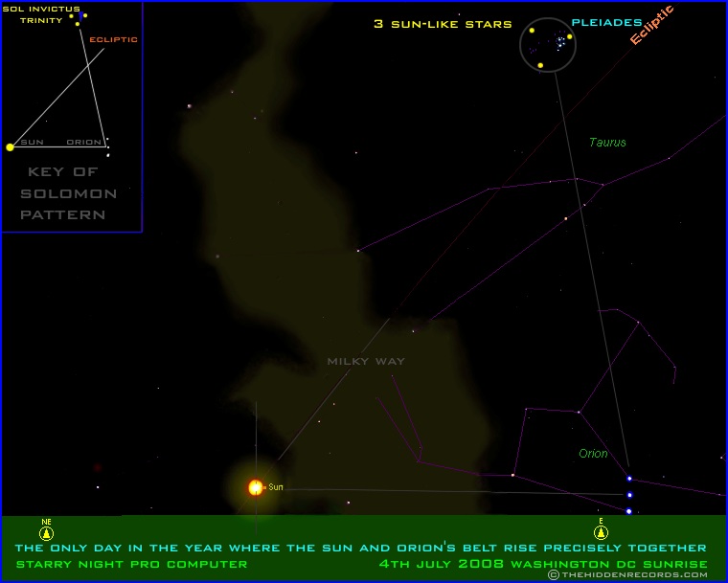Click the bottom star of Orion's belt
Image resolution: width=728 pixels, height=583 pixels.
628,511
